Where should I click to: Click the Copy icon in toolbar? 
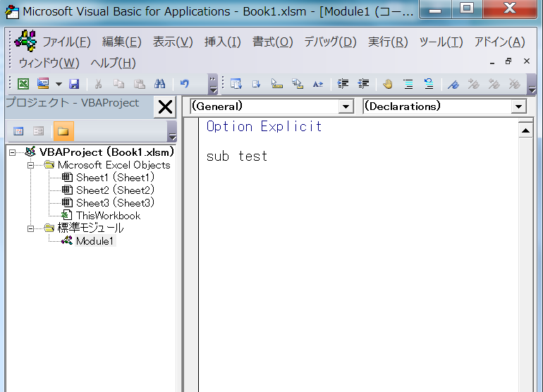click(118, 84)
